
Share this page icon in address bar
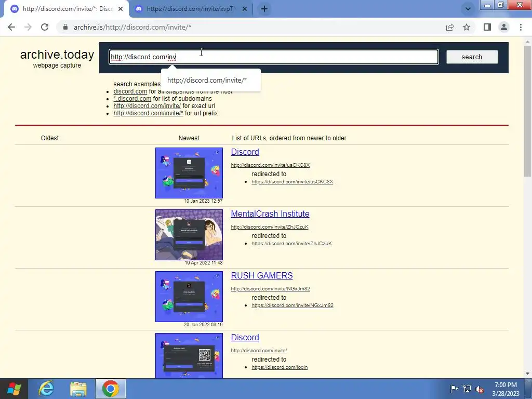450,27
